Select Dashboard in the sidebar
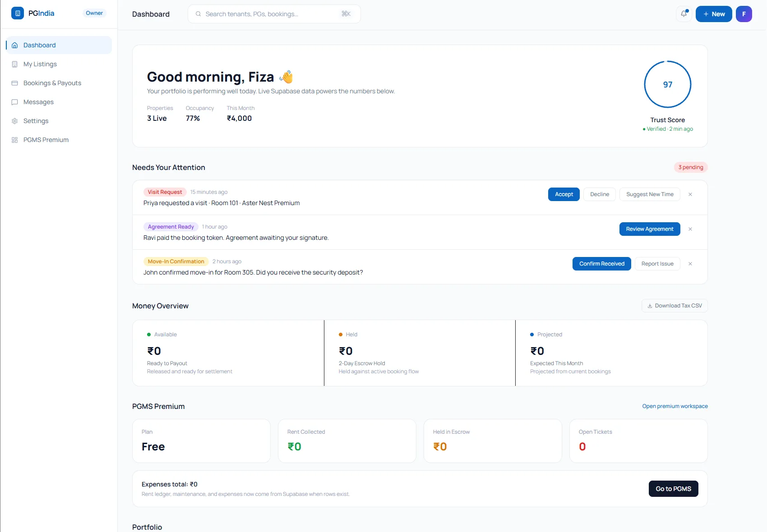The height and width of the screenshot is (532, 767). click(59, 45)
